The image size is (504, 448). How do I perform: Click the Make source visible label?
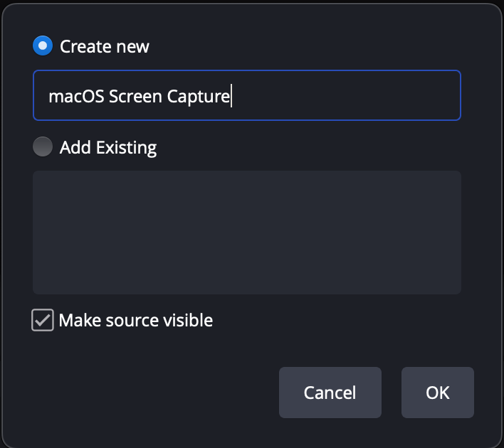[x=136, y=320]
